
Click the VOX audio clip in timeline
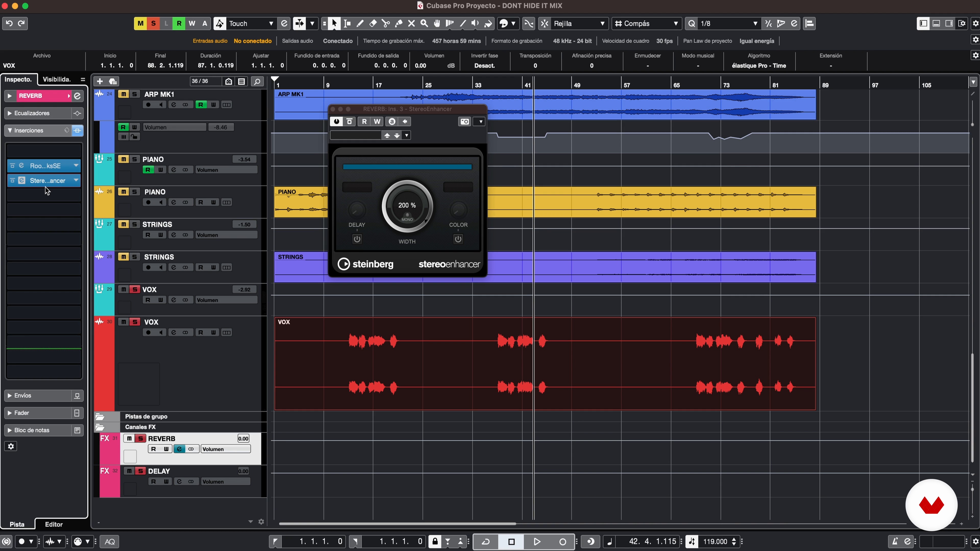[x=545, y=364]
